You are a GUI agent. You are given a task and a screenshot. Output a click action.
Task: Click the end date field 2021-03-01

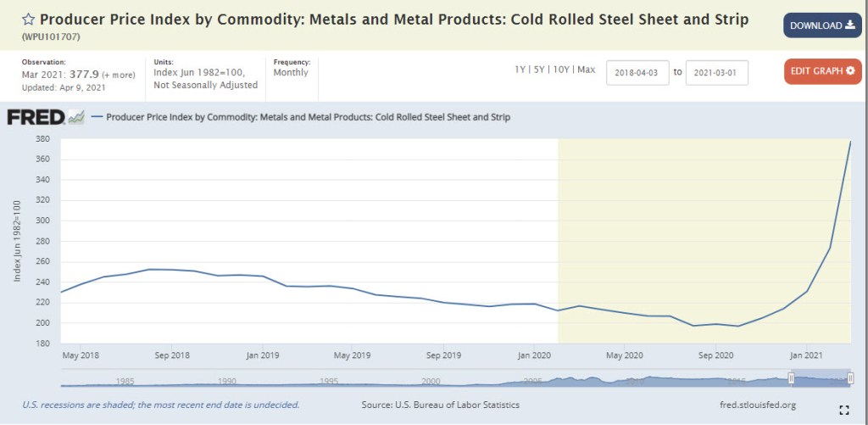716,72
